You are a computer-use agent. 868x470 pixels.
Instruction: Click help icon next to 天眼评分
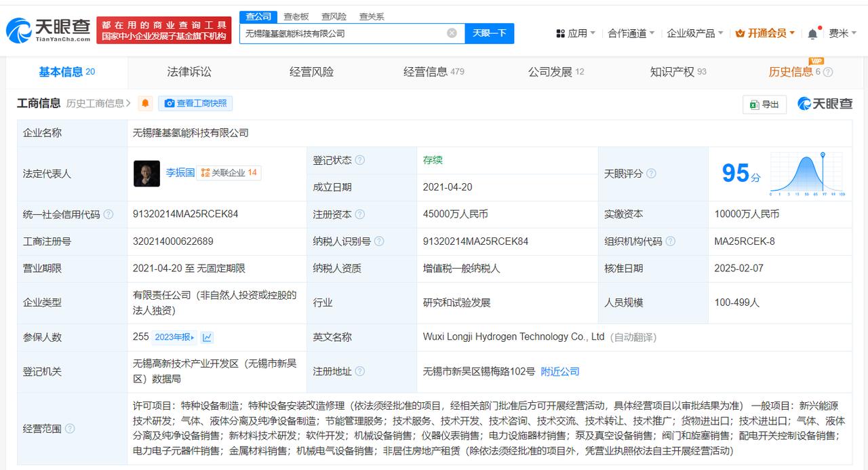coord(651,174)
